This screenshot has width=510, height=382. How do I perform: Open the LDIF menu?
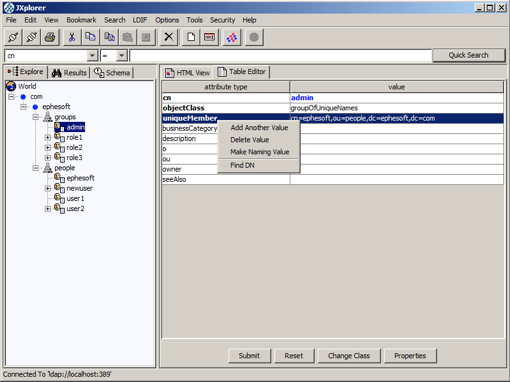pos(140,20)
